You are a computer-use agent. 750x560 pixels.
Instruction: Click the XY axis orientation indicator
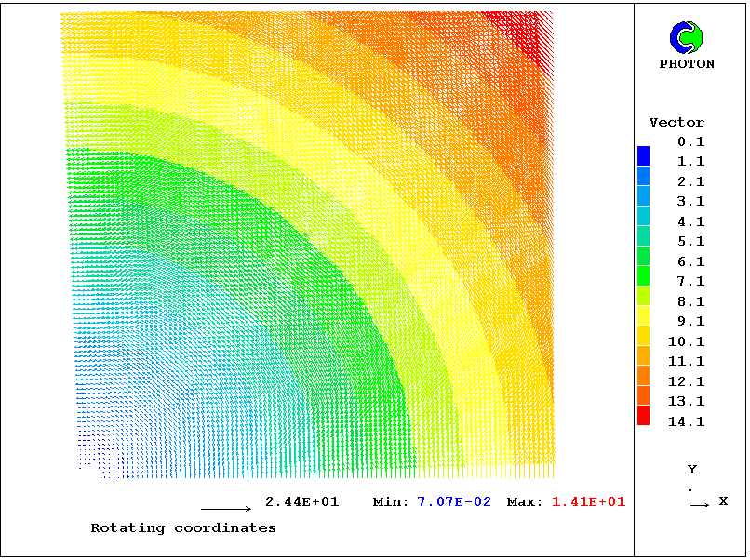(x=695, y=497)
